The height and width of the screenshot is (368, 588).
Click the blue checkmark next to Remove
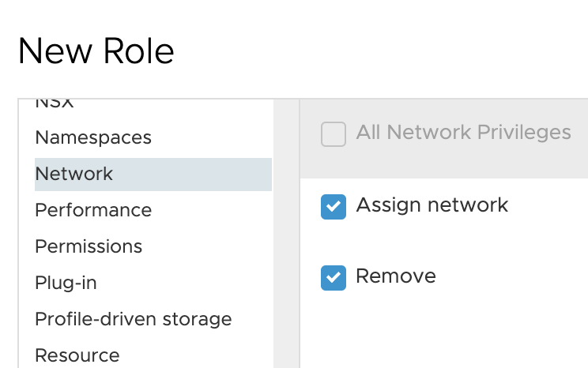pyautogui.click(x=333, y=278)
